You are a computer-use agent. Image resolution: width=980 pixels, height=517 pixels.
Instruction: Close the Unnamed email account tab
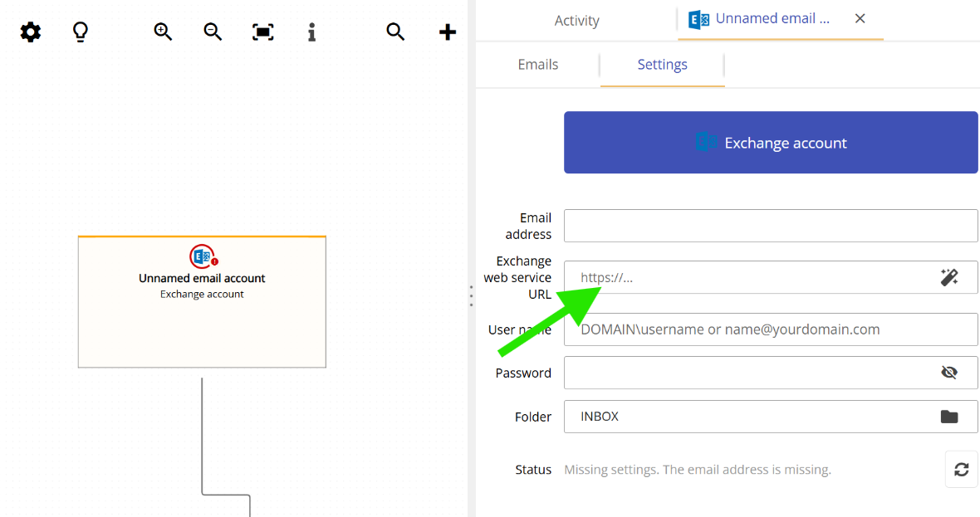(860, 18)
